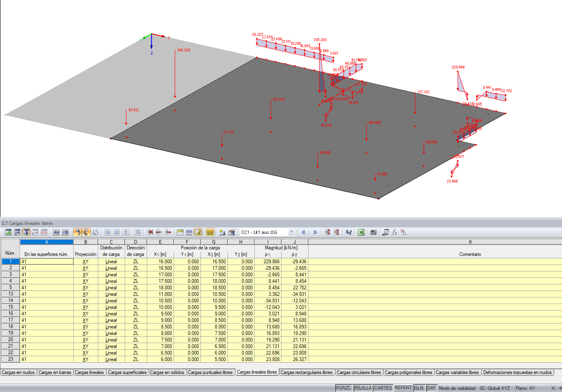Click the 705.280 load label in the model view
Image resolution: width=562 pixels, height=392 pixels.
(320, 40)
